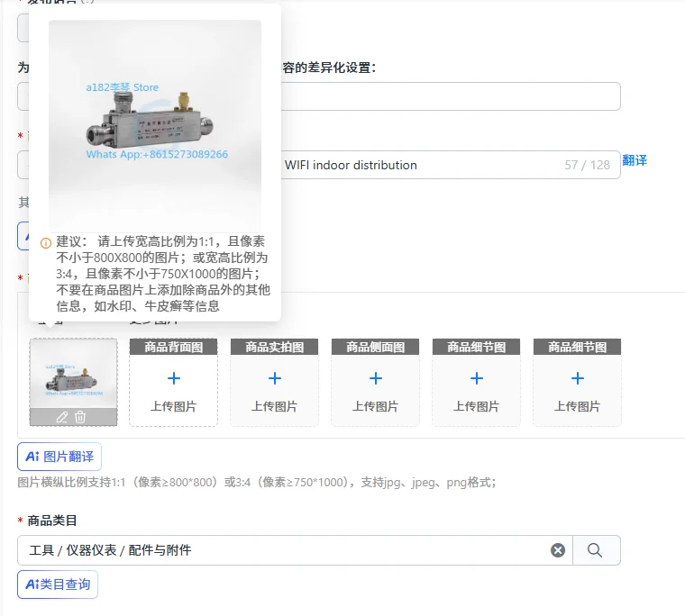Delete the main image using trash icon
The image size is (685, 616).
click(80, 417)
